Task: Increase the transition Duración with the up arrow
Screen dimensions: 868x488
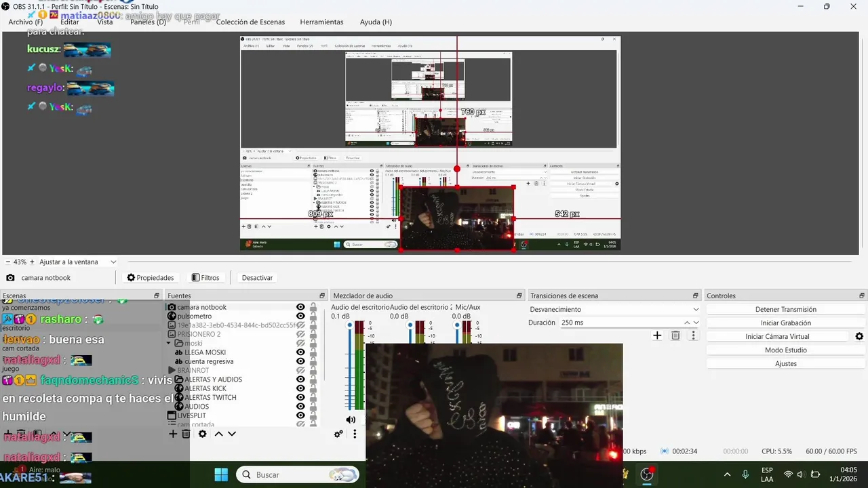Action: (x=687, y=323)
